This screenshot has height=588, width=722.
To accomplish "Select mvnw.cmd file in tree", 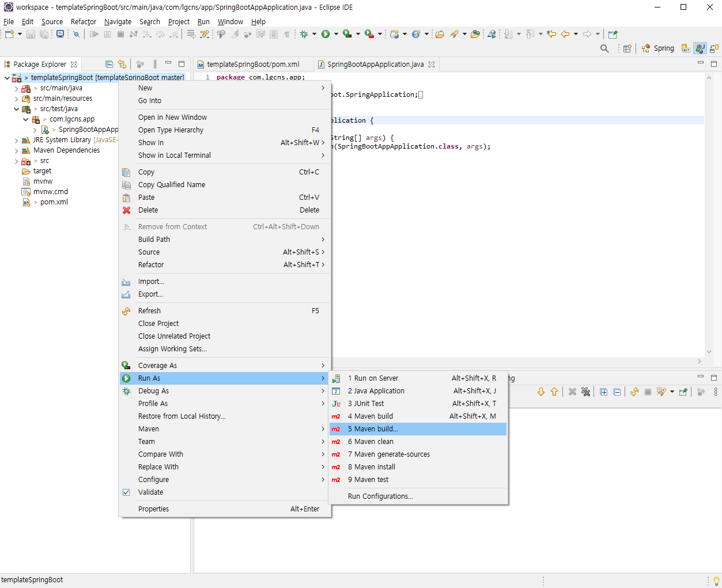I will [50, 192].
